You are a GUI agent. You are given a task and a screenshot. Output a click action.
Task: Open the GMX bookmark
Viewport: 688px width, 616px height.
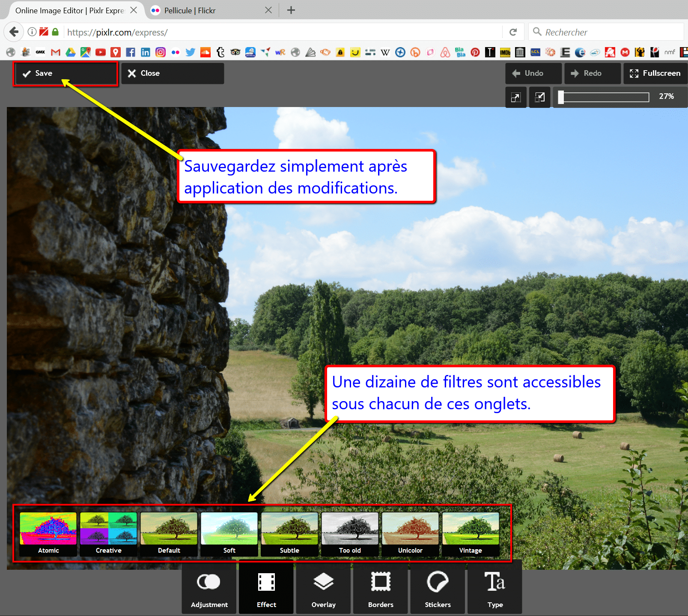(x=40, y=52)
